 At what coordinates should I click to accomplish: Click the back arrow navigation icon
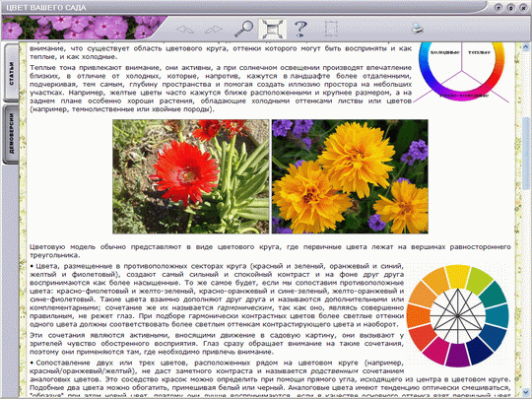click(185, 30)
